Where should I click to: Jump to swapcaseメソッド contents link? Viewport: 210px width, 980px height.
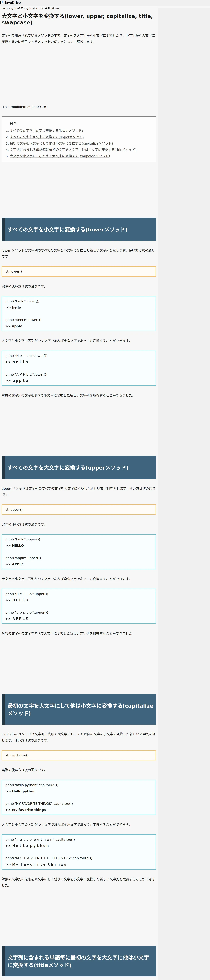pos(60,156)
